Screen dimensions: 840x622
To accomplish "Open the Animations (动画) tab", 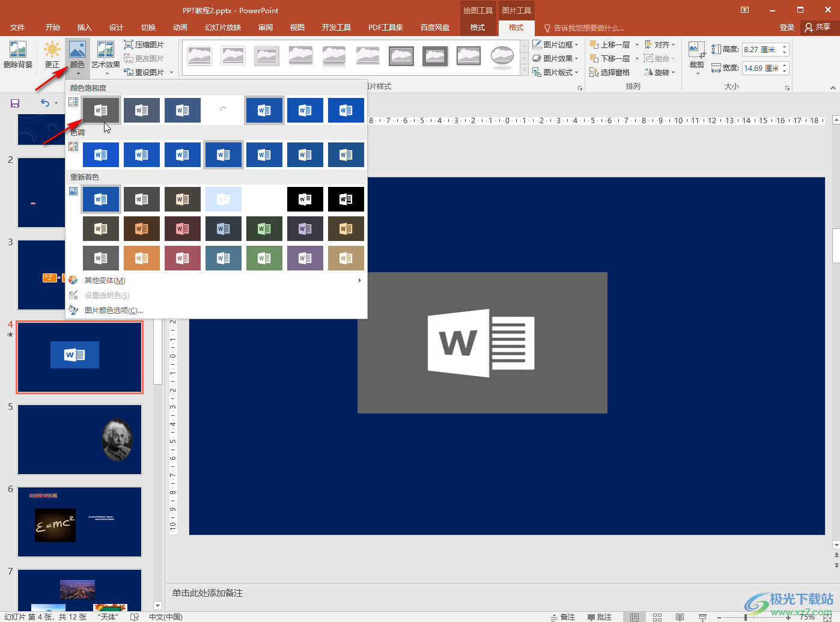I will point(180,27).
